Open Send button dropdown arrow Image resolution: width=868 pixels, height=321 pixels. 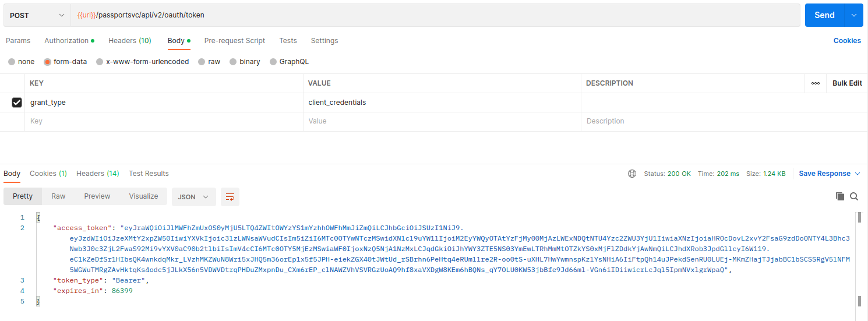854,15
